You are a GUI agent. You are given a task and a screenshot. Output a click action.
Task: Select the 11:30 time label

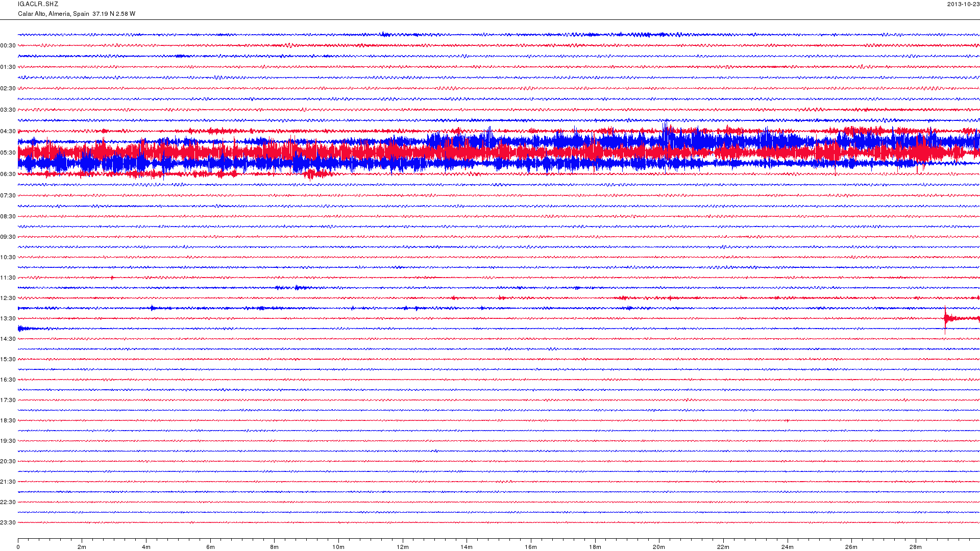click(8, 278)
